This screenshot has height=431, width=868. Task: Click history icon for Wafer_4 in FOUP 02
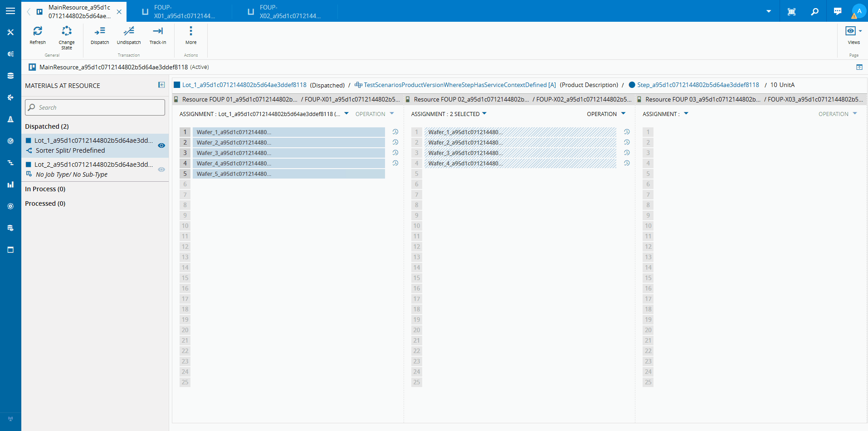coord(627,163)
